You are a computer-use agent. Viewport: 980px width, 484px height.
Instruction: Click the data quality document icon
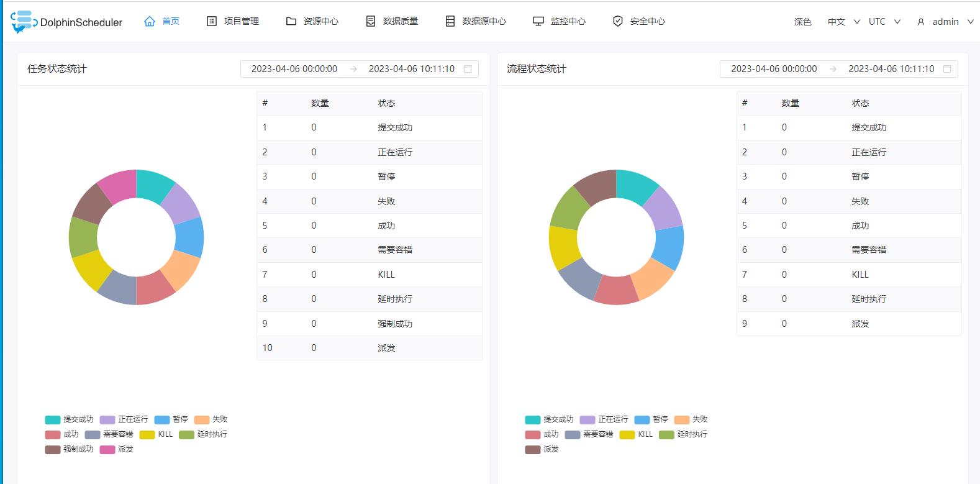tap(371, 22)
